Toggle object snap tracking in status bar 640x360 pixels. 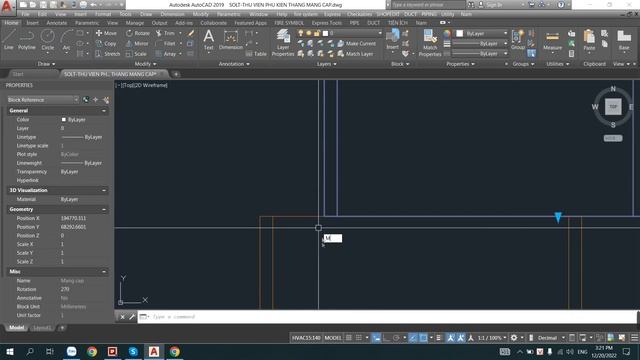point(413,338)
